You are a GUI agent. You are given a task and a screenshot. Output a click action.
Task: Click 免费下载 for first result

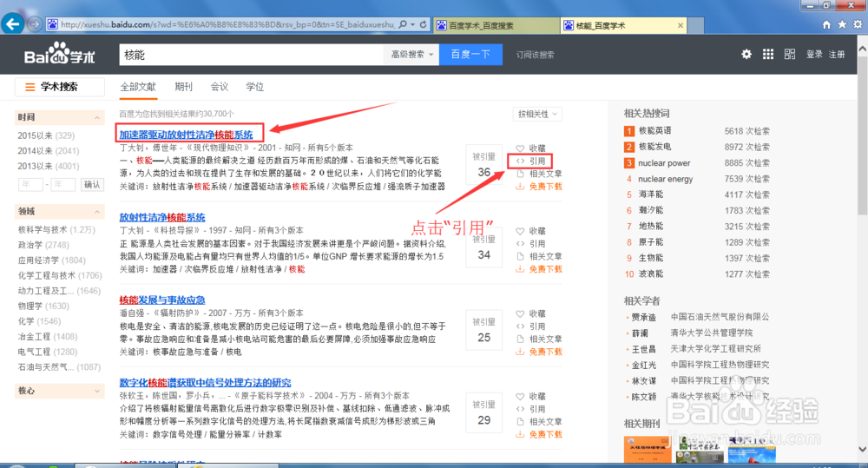coord(539,186)
